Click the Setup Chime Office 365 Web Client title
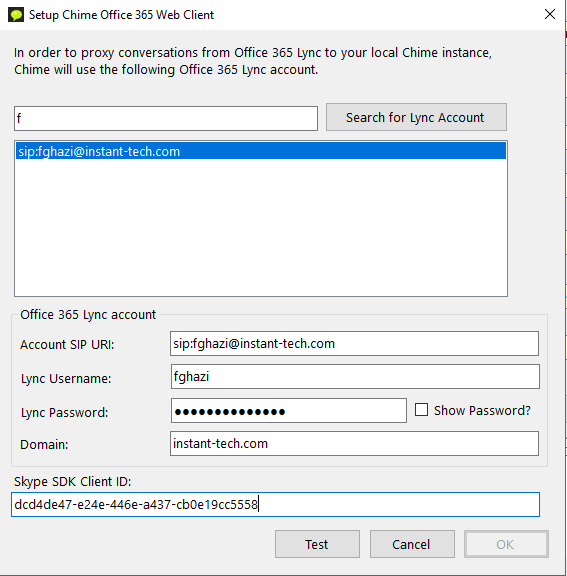 (x=122, y=15)
